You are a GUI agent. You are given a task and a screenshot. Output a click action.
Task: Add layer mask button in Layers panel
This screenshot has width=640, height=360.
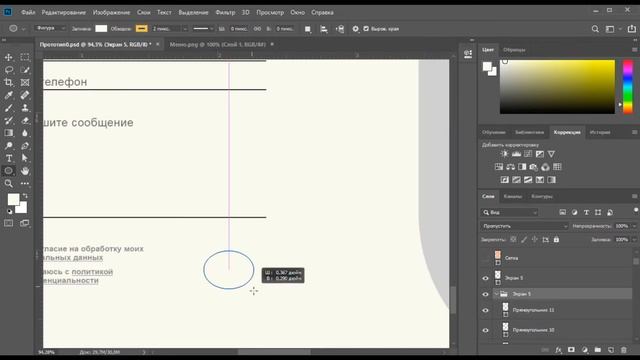pyautogui.click(x=571, y=350)
